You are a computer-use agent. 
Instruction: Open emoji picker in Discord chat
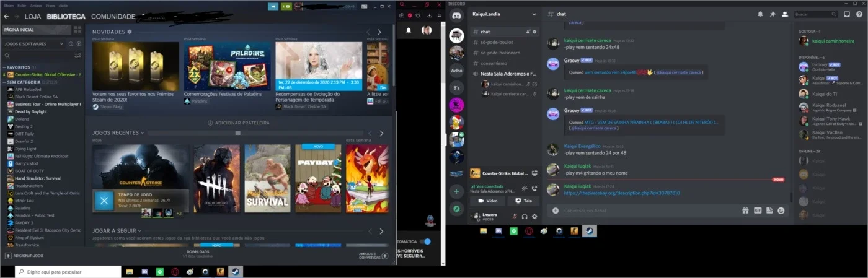click(781, 211)
